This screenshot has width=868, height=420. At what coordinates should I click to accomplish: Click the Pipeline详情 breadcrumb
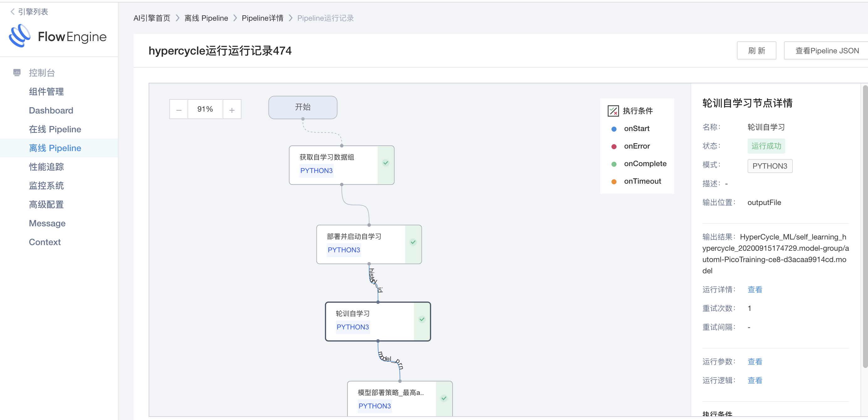[262, 18]
